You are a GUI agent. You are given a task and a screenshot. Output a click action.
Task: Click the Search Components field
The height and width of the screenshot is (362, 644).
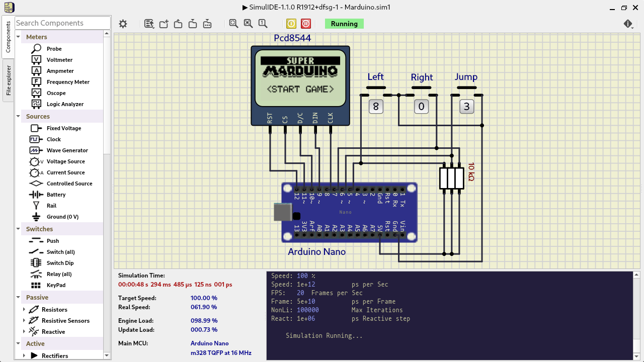(x=62, y=23)
